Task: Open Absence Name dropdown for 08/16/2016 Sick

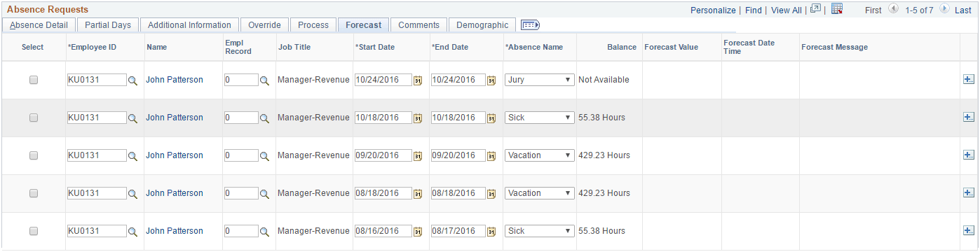Action: [539, 231]
